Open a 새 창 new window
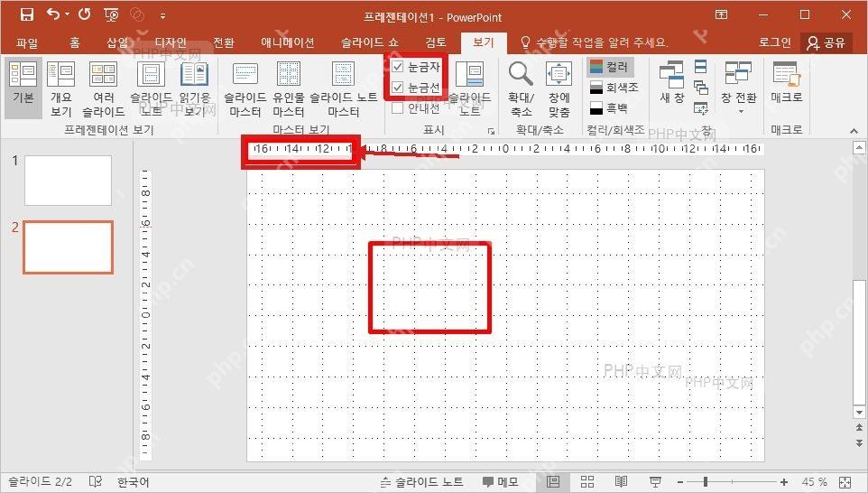868x493 pixels. (671, 83)
